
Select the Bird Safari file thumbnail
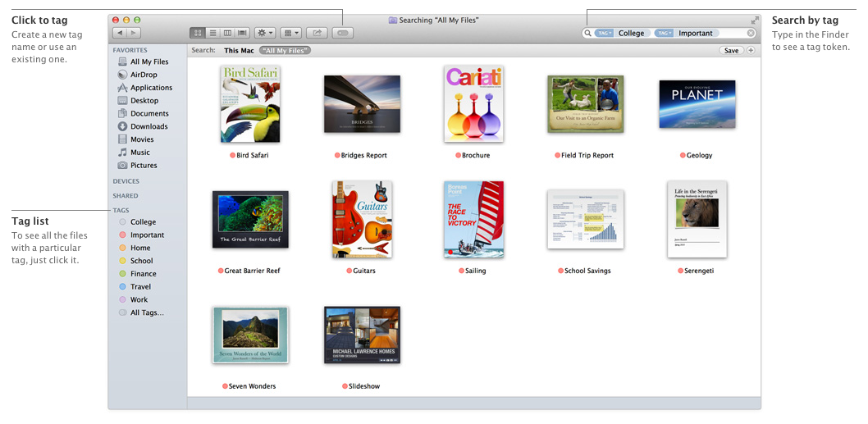[x=250, y=104]
